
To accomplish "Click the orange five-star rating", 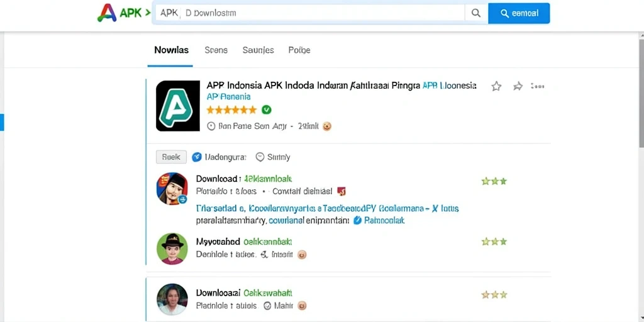I will [231, 109].
